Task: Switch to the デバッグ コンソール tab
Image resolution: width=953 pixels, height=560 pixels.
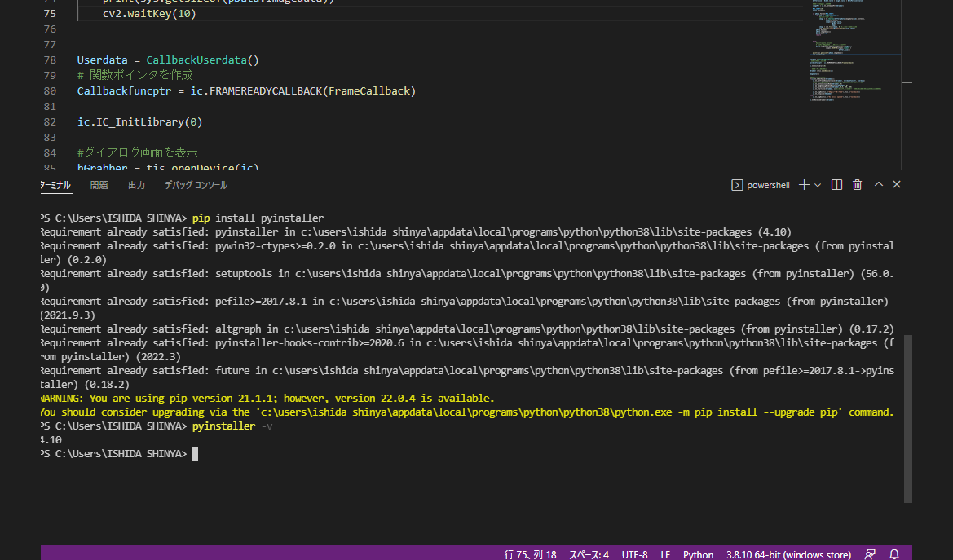Action: (x=196, y=185)
